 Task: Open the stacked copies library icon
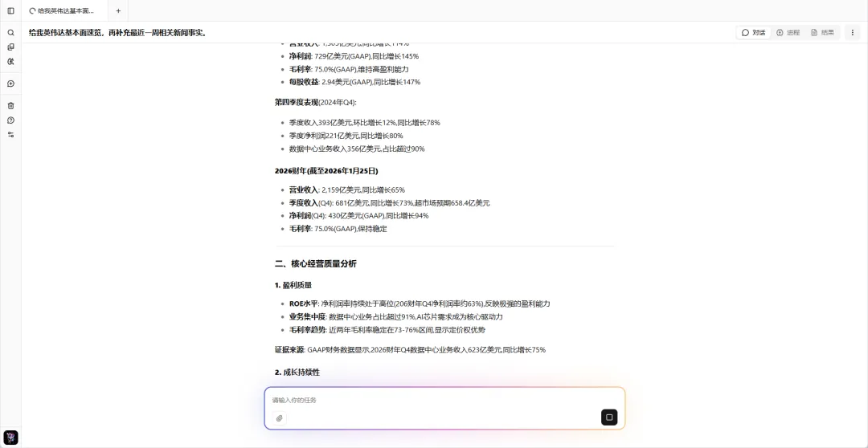click(x=10, y=47)
